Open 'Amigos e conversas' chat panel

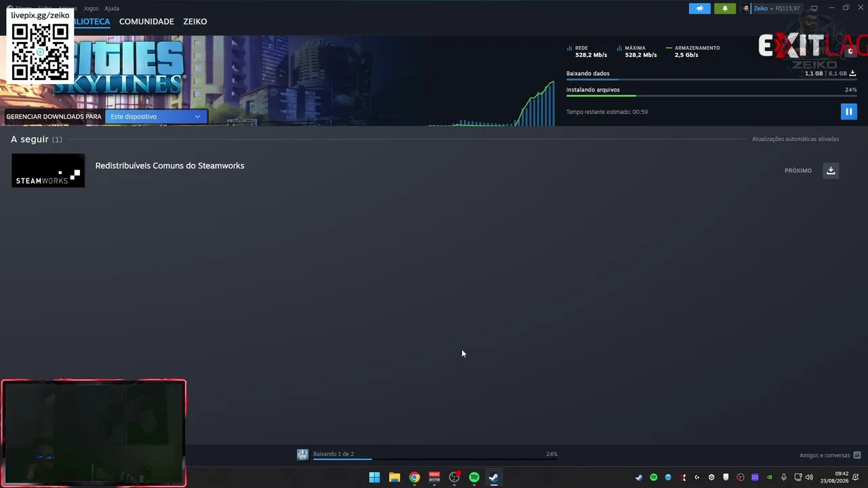[830, 455]
